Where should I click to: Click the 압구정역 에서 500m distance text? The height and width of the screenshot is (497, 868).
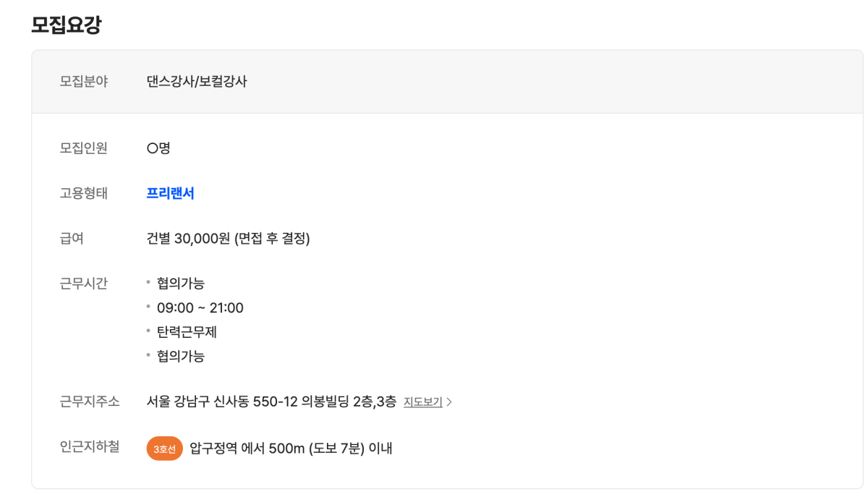291,449
